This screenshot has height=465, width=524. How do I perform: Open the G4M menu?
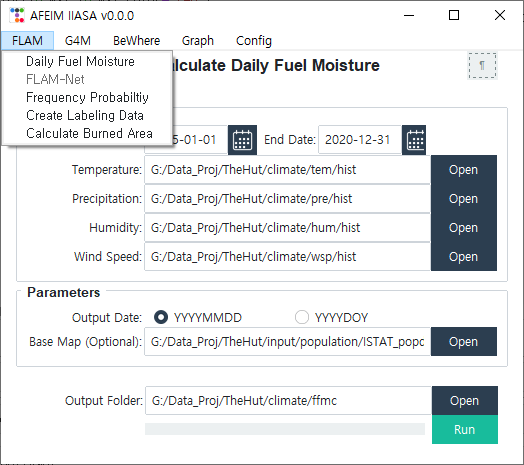pos(78,41)
